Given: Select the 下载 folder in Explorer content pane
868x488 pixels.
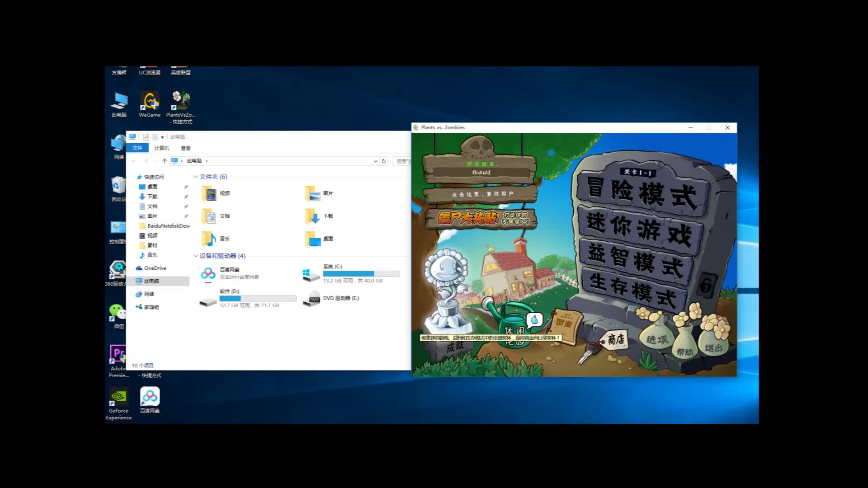Looking at the screenshot, I should coord(319,216).
